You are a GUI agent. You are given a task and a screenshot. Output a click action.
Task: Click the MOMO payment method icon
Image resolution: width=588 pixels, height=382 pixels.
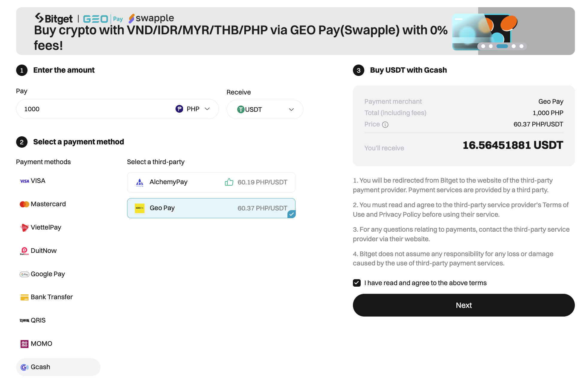tap(25, 343)
